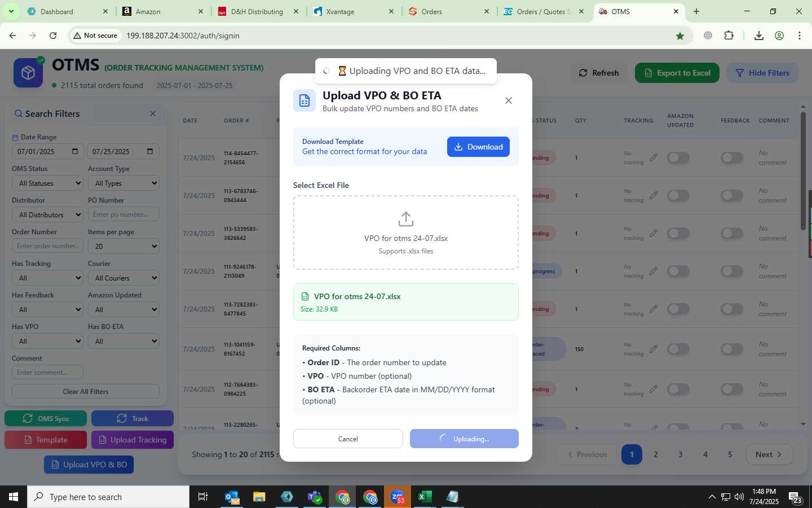Image resolution: width=812 pixels, height=508 pixels.
Task: Edit tracking pencil for order 113-7282383-8477845
Action: tap(654, 309)
